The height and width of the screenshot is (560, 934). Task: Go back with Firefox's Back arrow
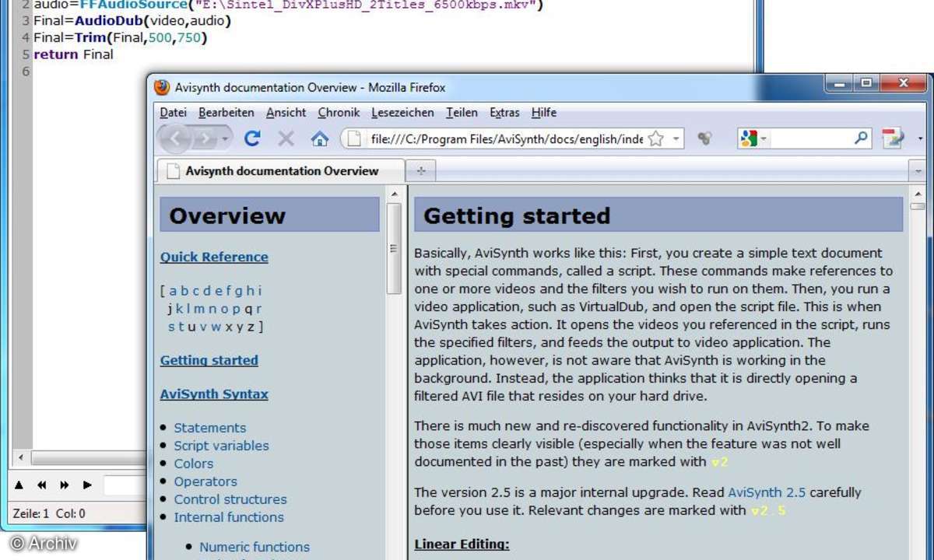click(x=176, y=138)
